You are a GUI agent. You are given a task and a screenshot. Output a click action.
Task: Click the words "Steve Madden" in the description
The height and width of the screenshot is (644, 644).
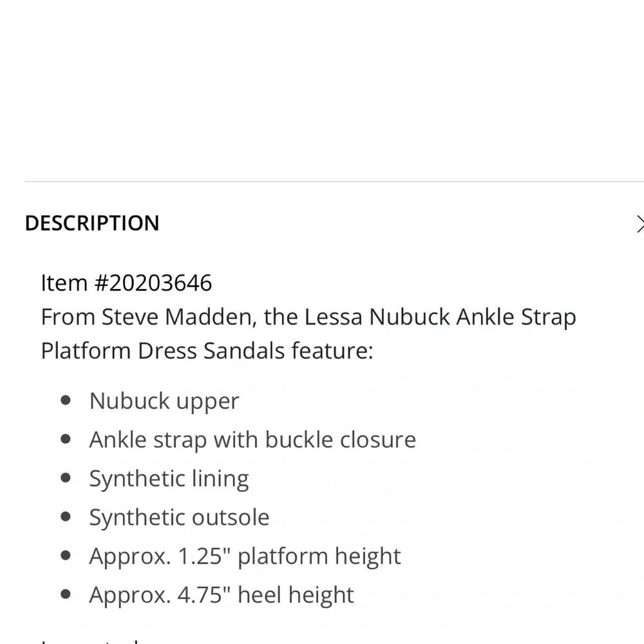click(x=179, y=317)
